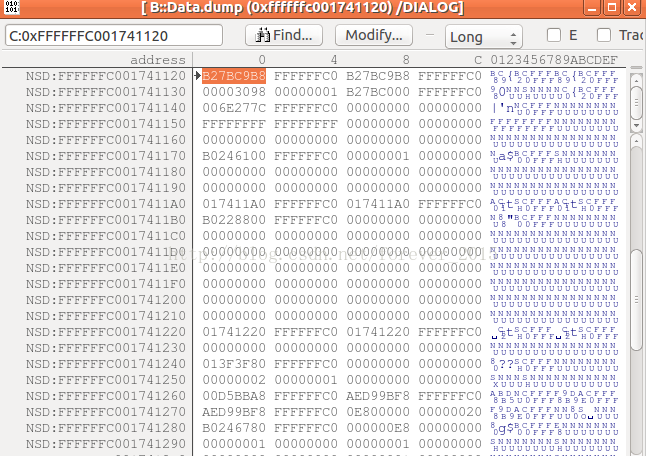Minimize the Data.dump window

click(x=592, y=7)
